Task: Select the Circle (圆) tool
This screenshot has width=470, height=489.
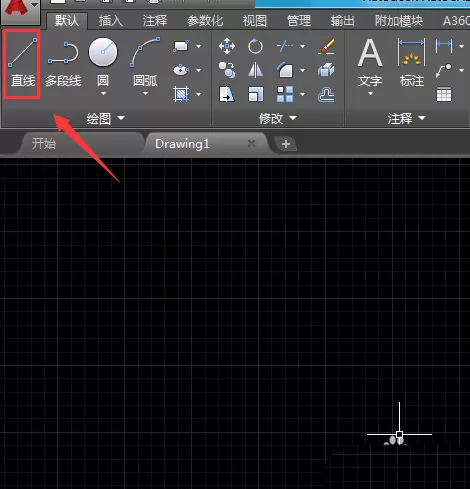Action: pyautogui.click(x=103, y=62)
